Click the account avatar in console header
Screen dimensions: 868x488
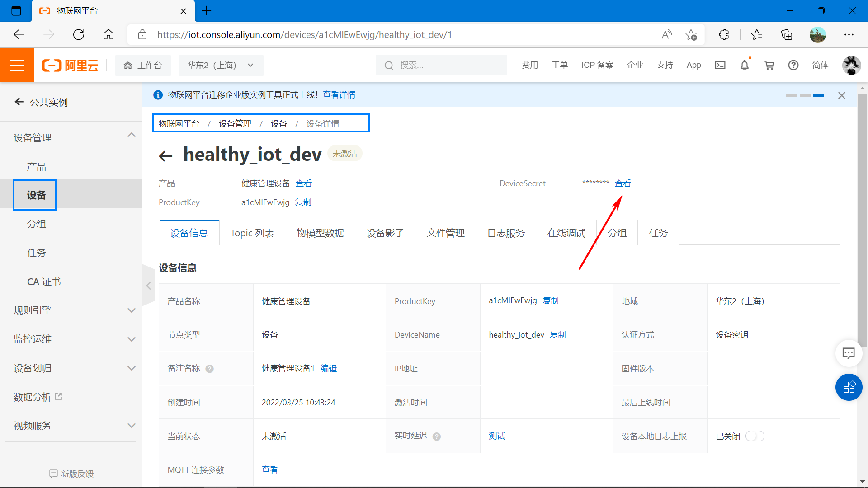click(852, 66)
